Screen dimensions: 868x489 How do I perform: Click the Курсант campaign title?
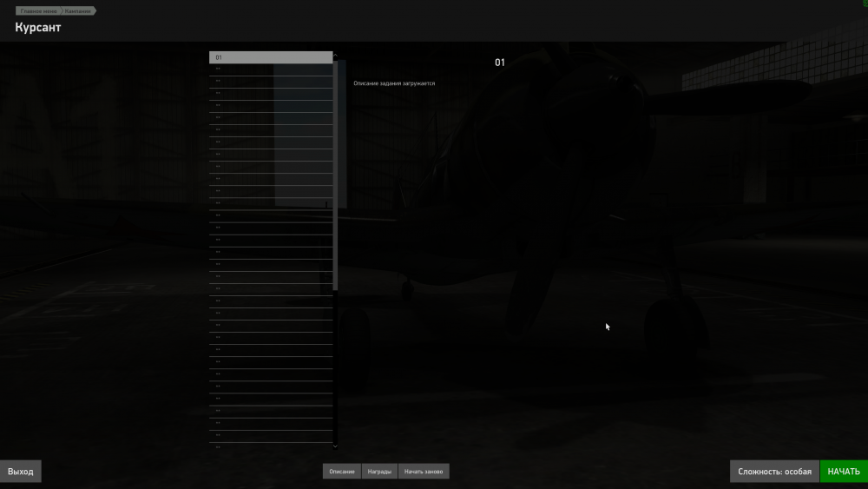click(37, 27)
